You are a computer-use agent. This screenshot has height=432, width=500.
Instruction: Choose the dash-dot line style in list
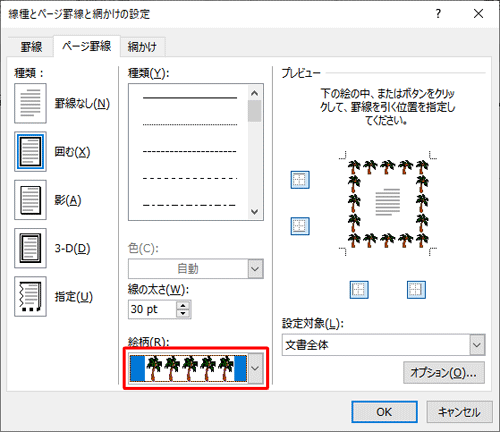tap(190, 205)
